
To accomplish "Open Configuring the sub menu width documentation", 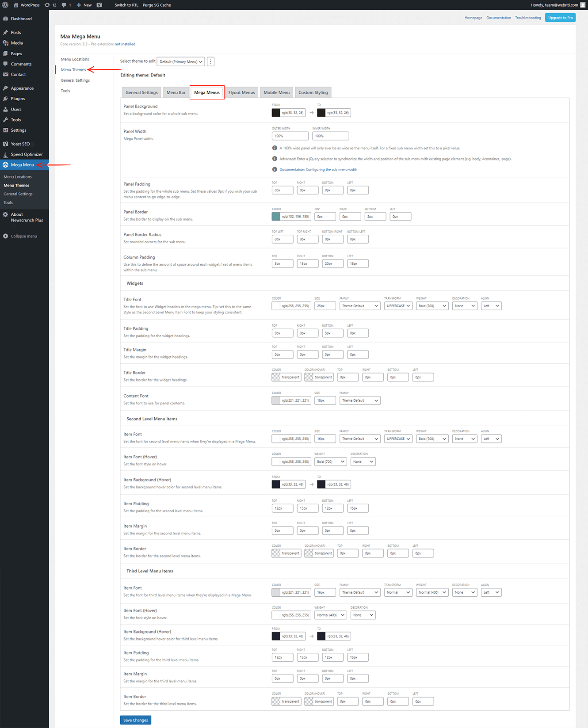I will 318,169.
